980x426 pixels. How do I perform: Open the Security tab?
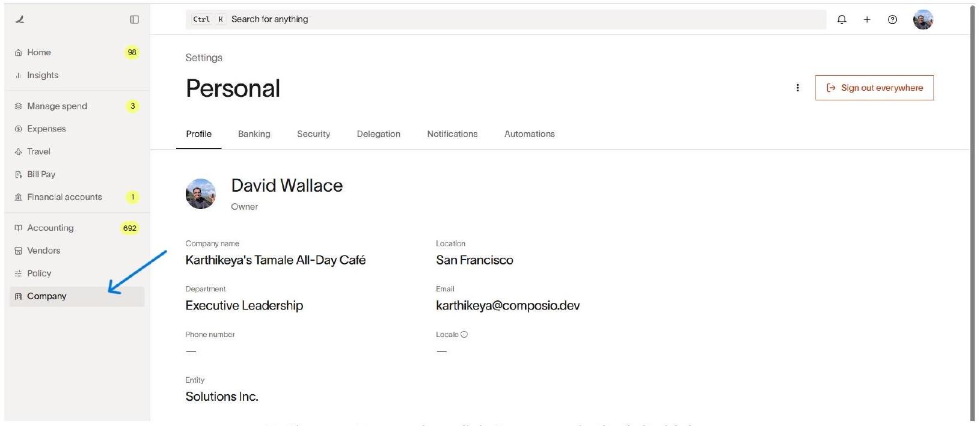(x=313, y=134)
